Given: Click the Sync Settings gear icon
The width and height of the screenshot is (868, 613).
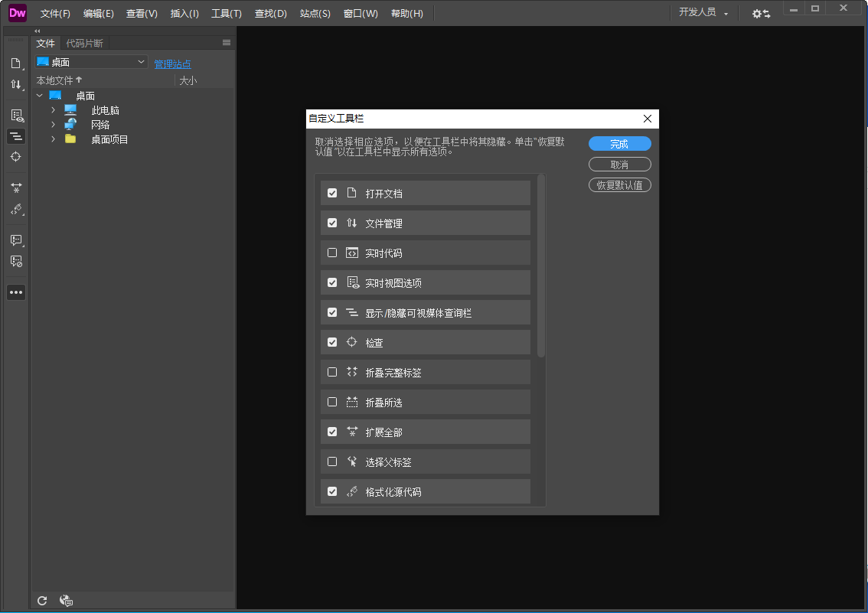Looking at the screenshot, I should (761, 13).
